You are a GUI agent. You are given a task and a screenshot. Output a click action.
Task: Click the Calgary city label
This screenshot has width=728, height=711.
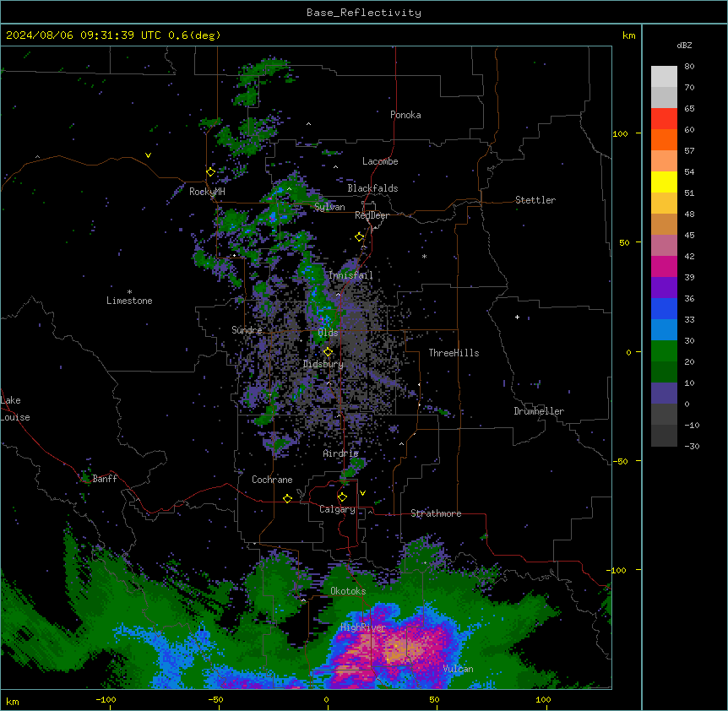[338, 509]
